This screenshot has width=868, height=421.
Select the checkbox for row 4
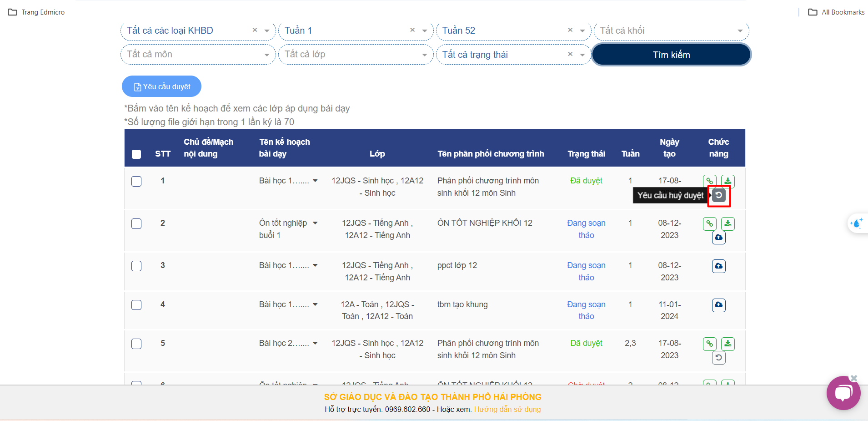point(136,305)
